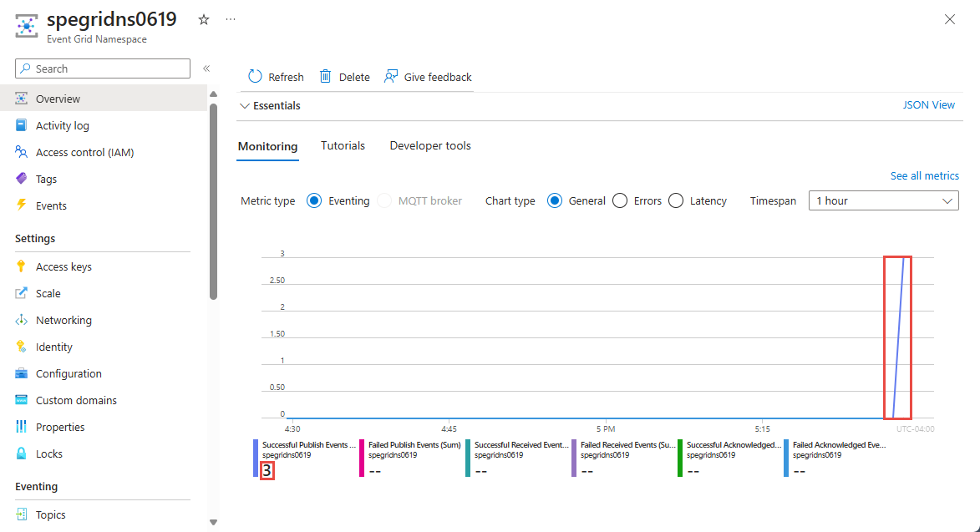
Task: Click the Activity log icon
Action: 21,125
